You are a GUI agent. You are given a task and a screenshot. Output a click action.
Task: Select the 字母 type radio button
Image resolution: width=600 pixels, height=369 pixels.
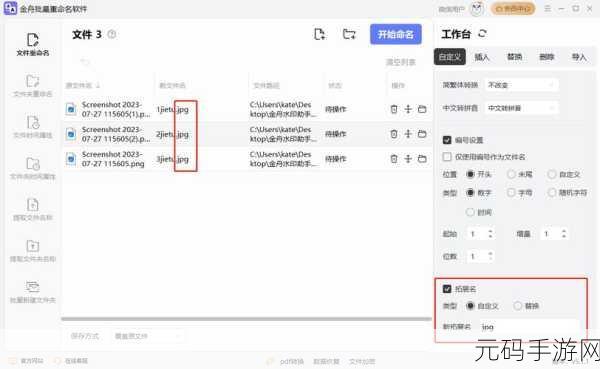[511, 193]
